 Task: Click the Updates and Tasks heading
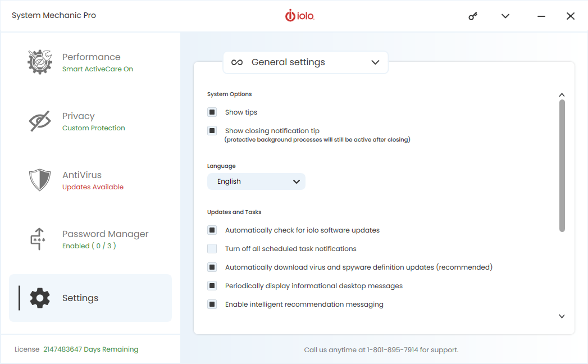[234, 212]
